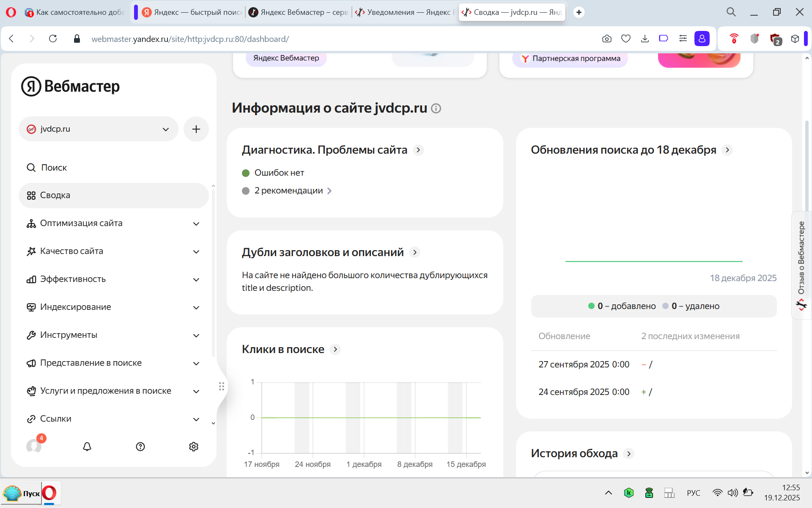This screenshot has width=812, height=508.
Task: Click the notifications bell icon in sidebar
Action: (x=87, y=447)
